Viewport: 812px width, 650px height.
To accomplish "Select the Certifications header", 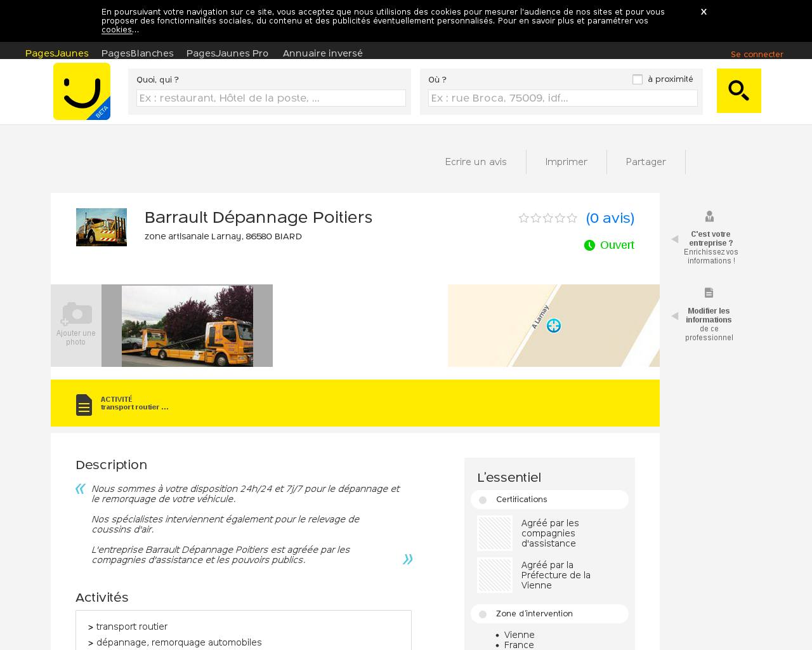I will [x=549, y=500].
